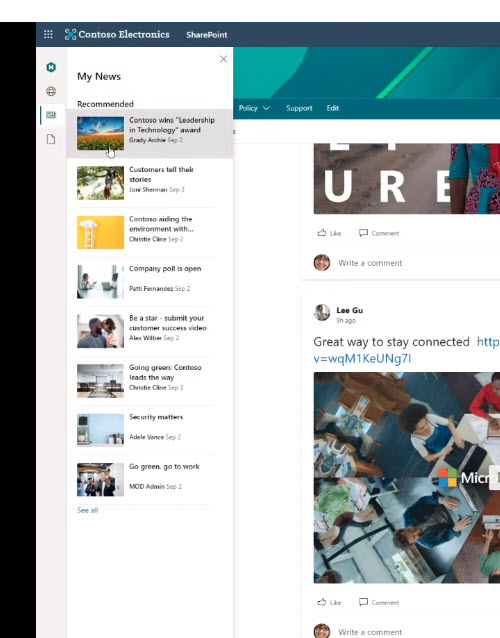Open Customers tell their stories thumbnail

point(100,183)
